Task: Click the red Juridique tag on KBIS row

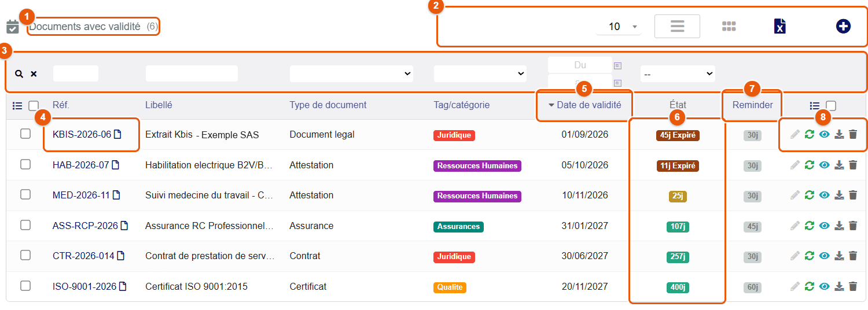Action: click(x=454, y=135)
